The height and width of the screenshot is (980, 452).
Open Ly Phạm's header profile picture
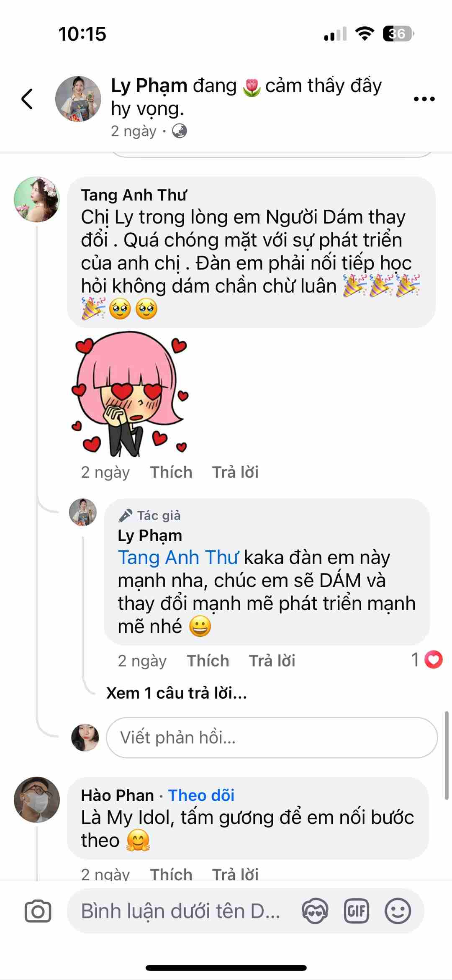78,99
